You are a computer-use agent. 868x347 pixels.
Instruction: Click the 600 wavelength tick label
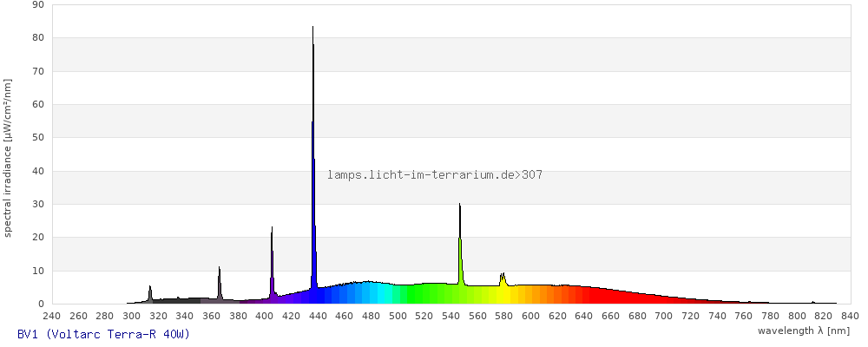[531, 316]
